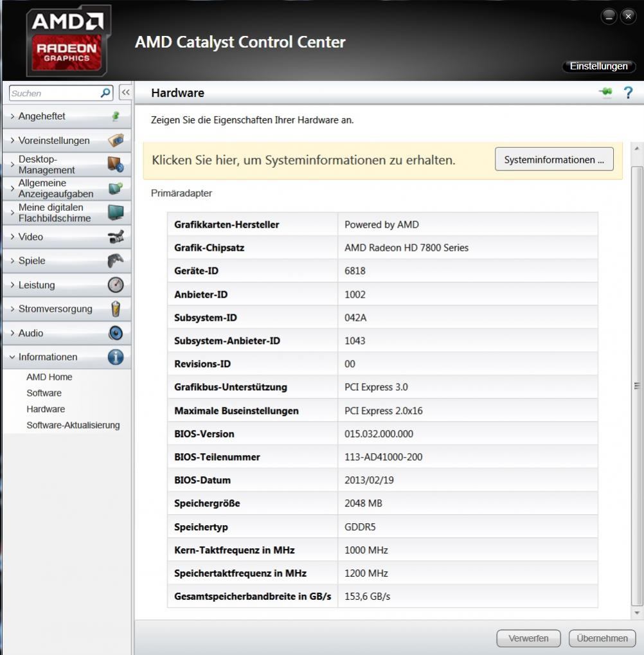Click the Voreinstellungen presets icon

pos(116,140)
